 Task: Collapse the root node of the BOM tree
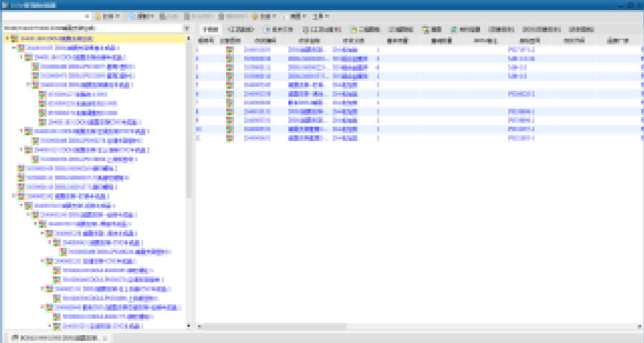tap(6, 38)
